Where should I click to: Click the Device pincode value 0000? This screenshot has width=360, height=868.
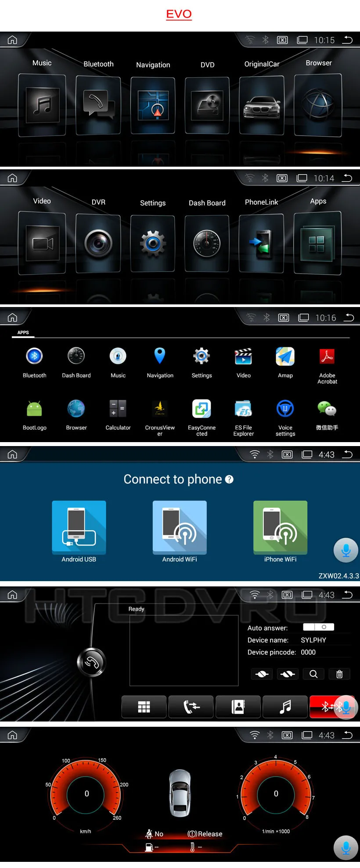point(308,652)
